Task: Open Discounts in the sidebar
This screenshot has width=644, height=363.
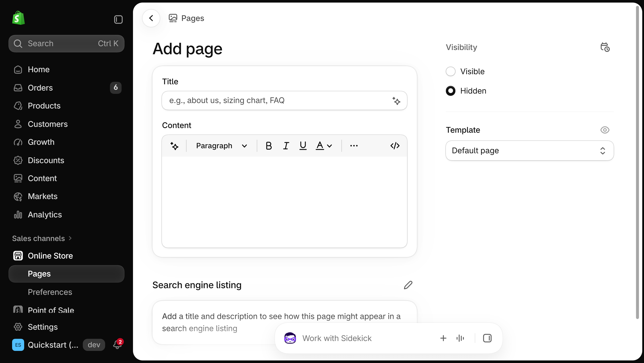Action: click(x=66, y=160)
